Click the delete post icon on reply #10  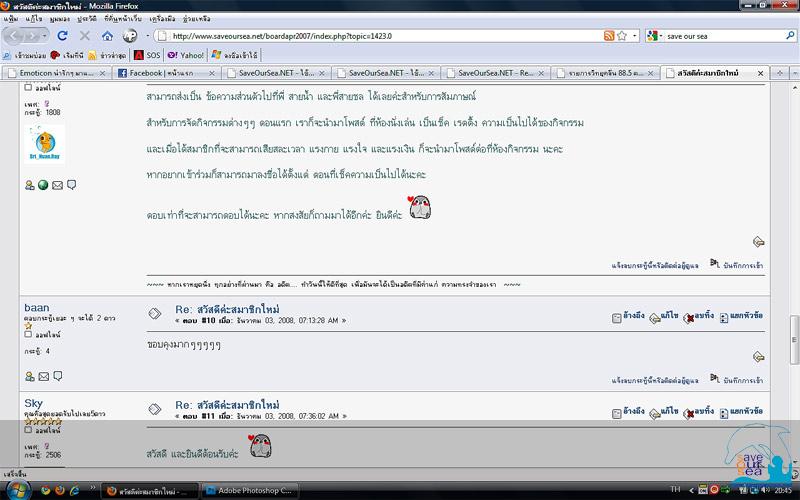pyautogui.click(x=689, y=316)
